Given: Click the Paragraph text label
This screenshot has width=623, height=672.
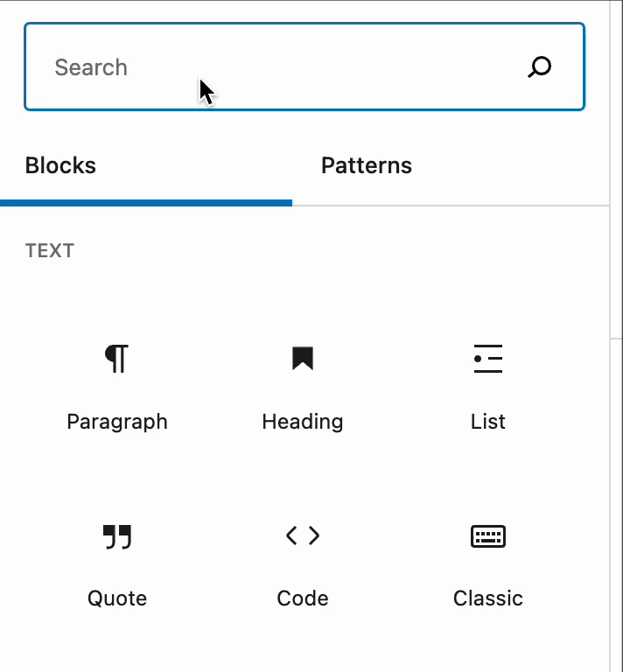Looking at the screenshot, I should tap(117, 422).
